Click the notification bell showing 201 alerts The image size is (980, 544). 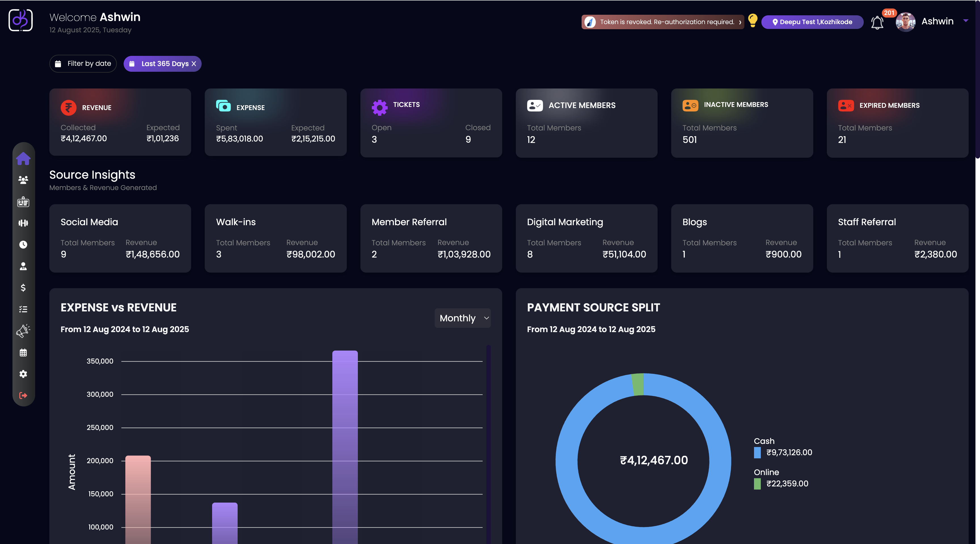tap(877, 22)
